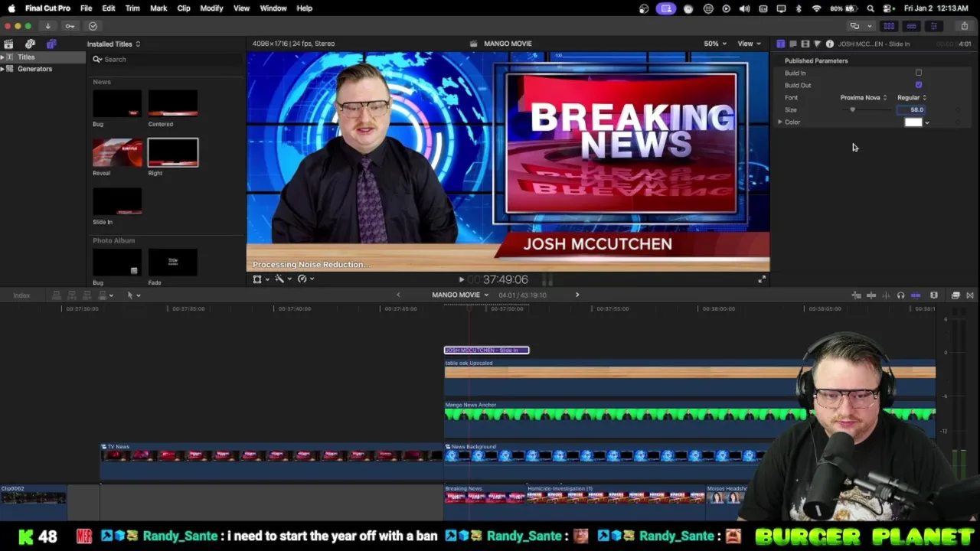Open the Title inspector tab icon
The image size is (980, 551).
click(x=780, y=44)
